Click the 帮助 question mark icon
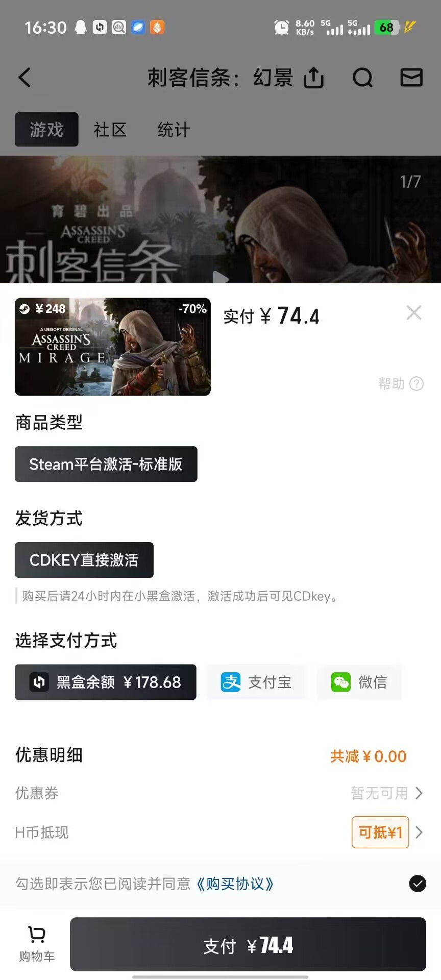This screenshot has width=441, height=980. (416, 384)
